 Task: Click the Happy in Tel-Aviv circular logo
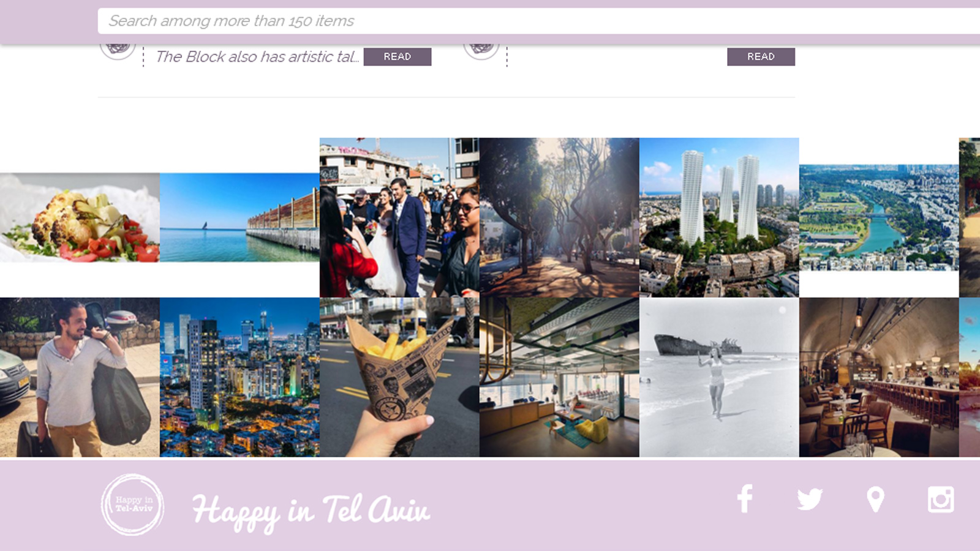132,505
